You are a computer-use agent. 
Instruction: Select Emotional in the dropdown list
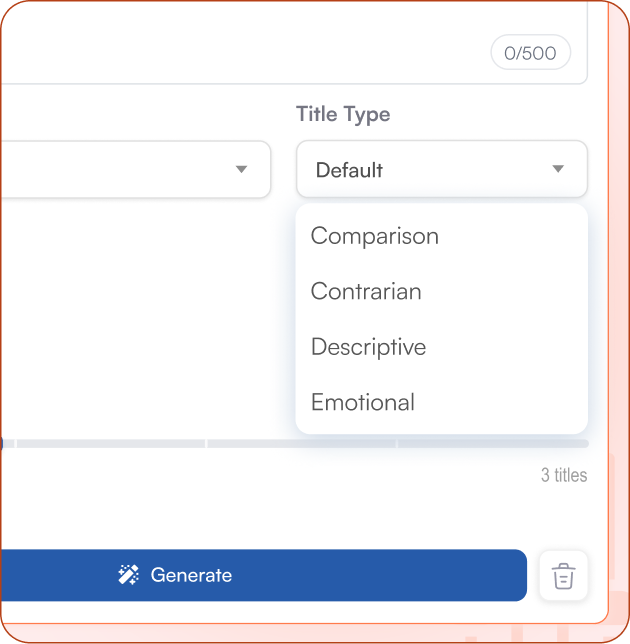click(362, 402)
